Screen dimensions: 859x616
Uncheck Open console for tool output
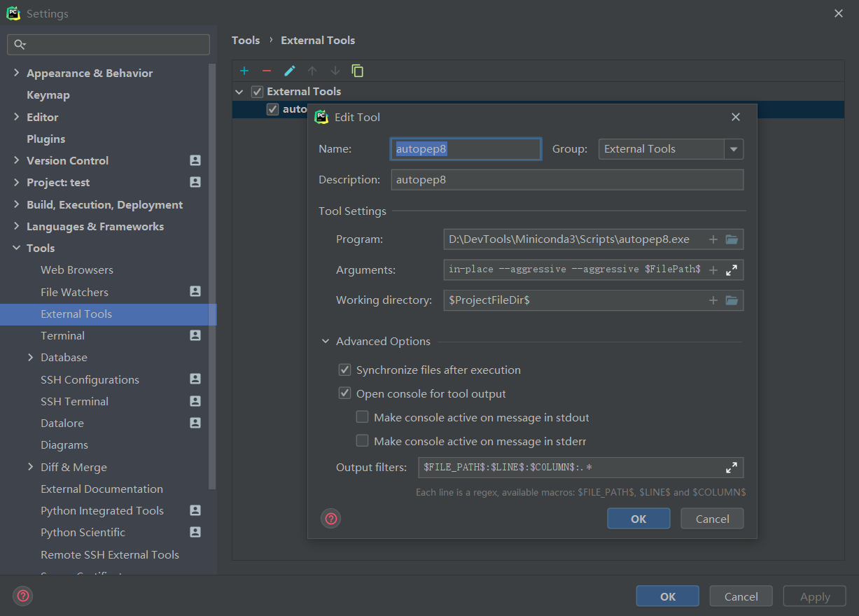(x=344, y=393)
